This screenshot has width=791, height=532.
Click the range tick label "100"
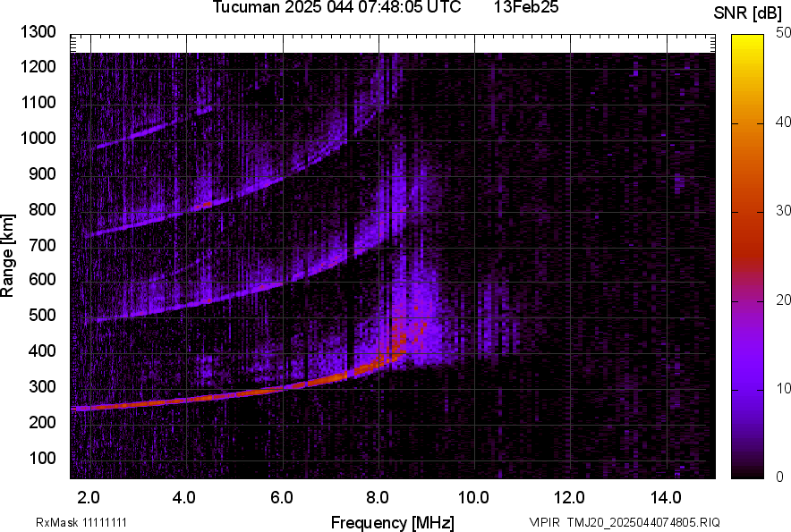(42, 458)
